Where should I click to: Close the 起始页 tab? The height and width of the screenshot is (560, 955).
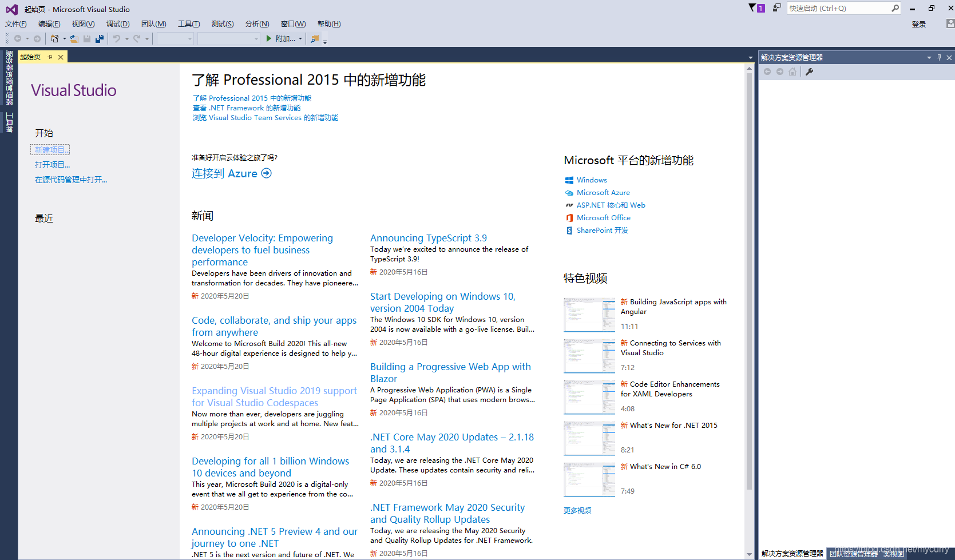pyautogui.click(x=61, y=57)
